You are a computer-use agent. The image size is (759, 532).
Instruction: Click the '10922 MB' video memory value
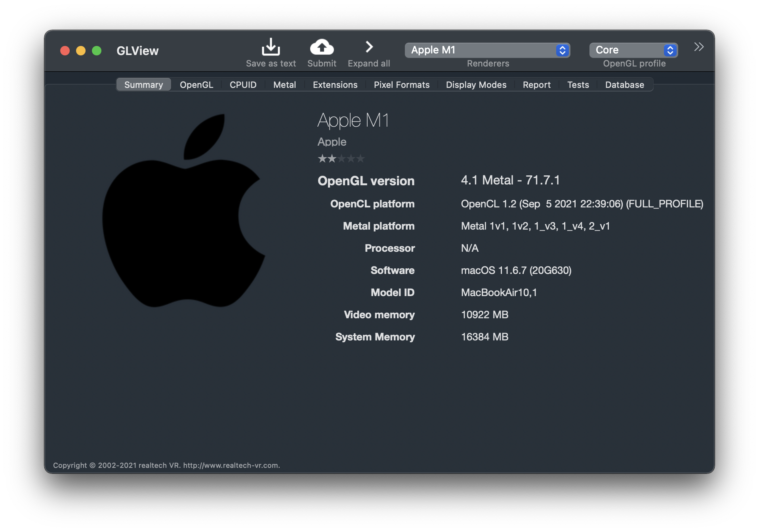click(x=484, y=315)
